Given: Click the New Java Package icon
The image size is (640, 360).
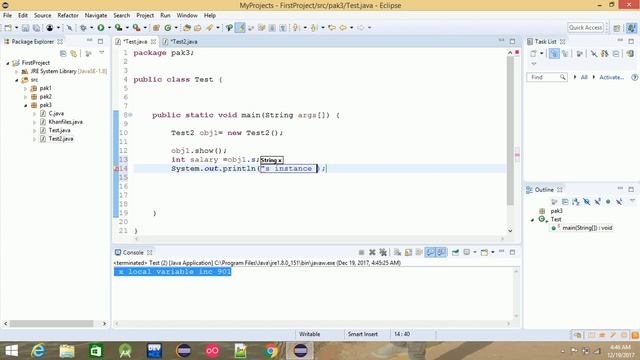Looking at the screenshot, I should (156, 28).
